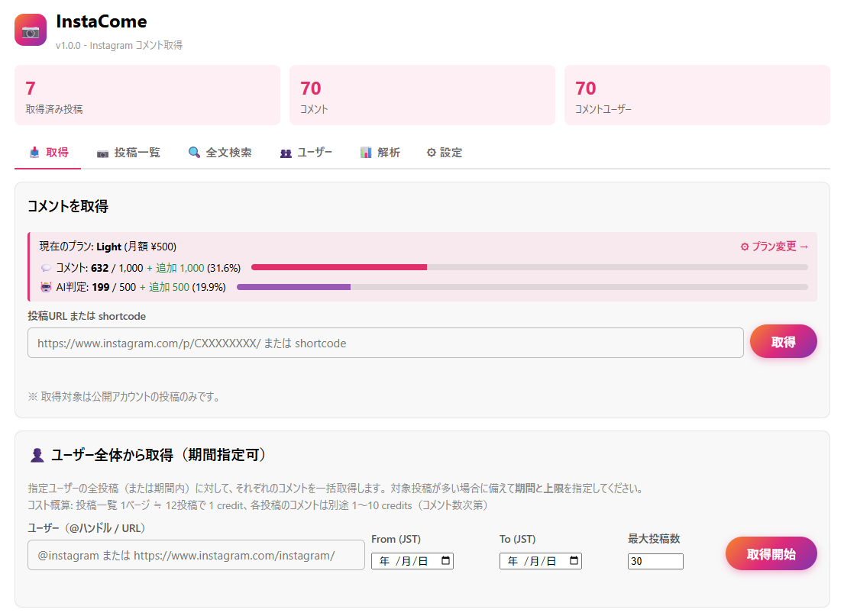Click the InstaCome title text

(x=101, y=21)
